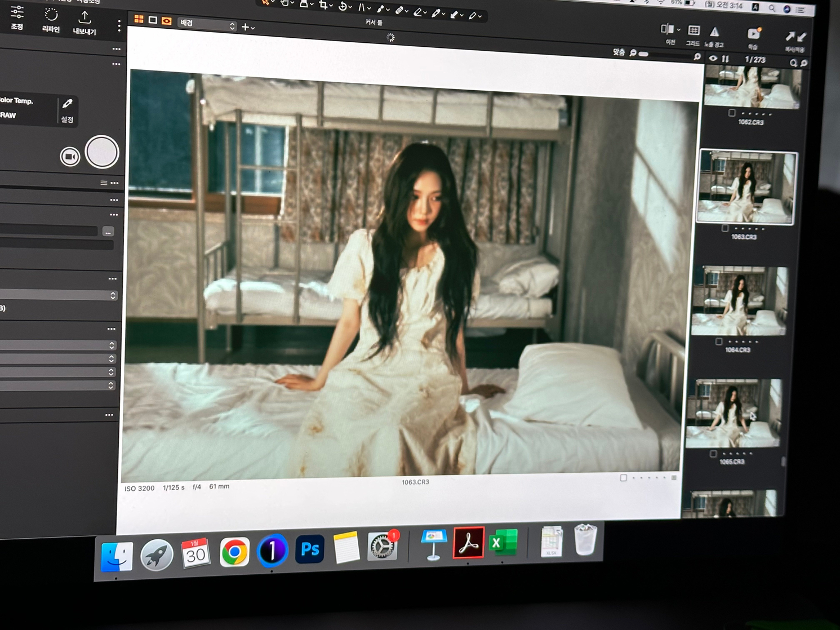Tick the color tag box under 1065.CR3

tap(713, 453)
